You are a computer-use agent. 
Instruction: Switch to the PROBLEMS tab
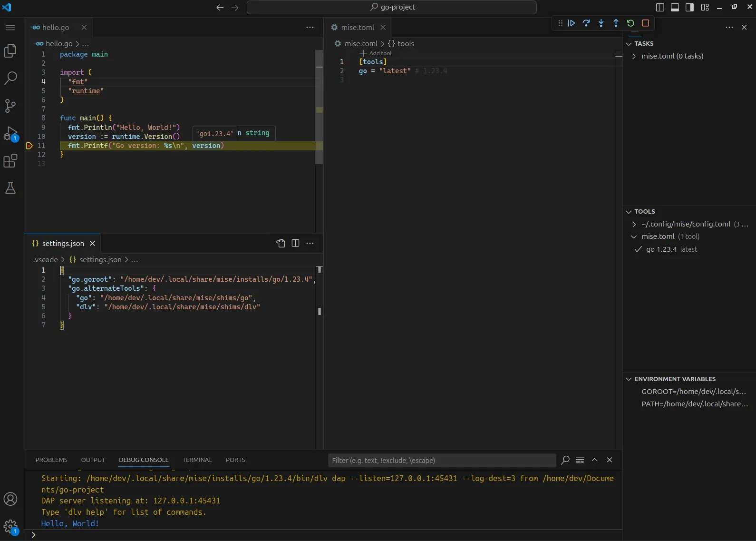[x=51, y=460]
